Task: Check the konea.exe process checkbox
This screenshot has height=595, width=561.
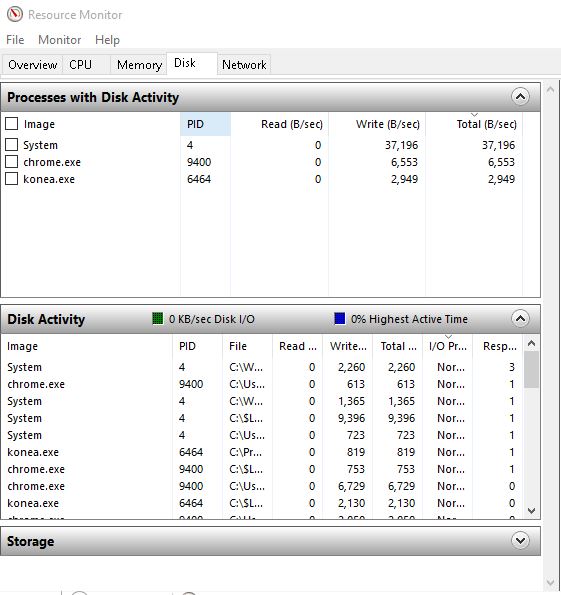Action: point(11,179)
